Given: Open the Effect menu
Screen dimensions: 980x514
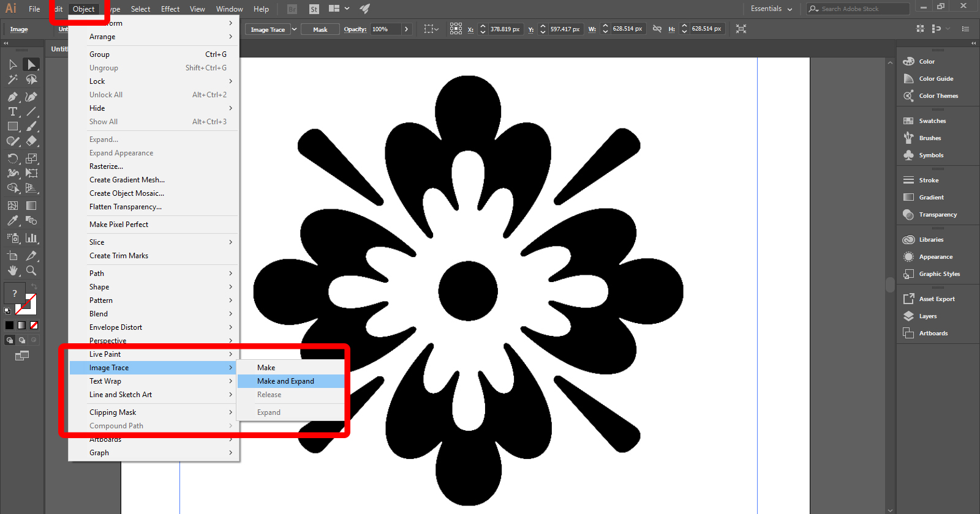Looking at the screenshot, I should [x=170, y=9].
